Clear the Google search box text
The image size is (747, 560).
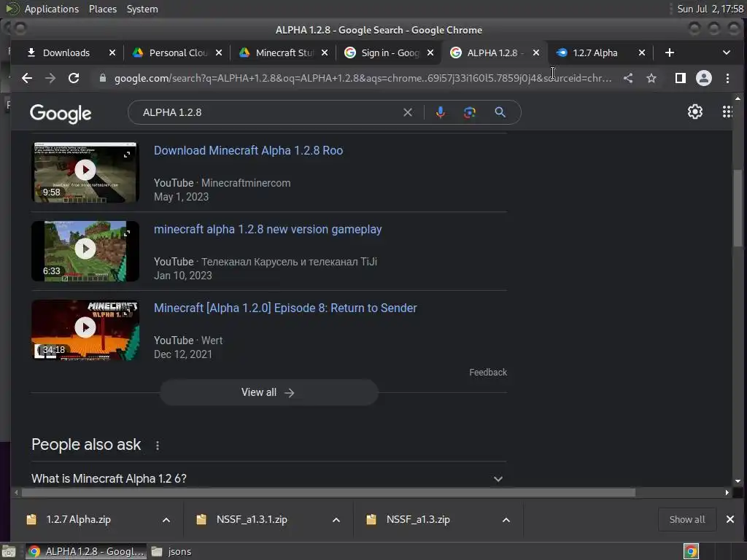pos(408,112)
